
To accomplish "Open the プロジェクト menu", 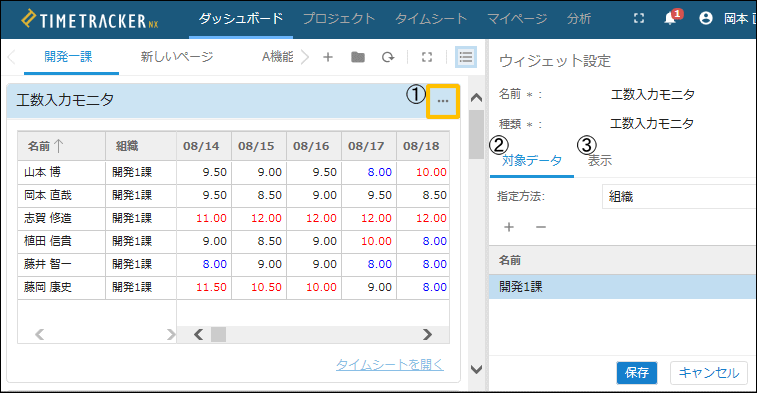I will pyautogui.click(x=338, y=18).
